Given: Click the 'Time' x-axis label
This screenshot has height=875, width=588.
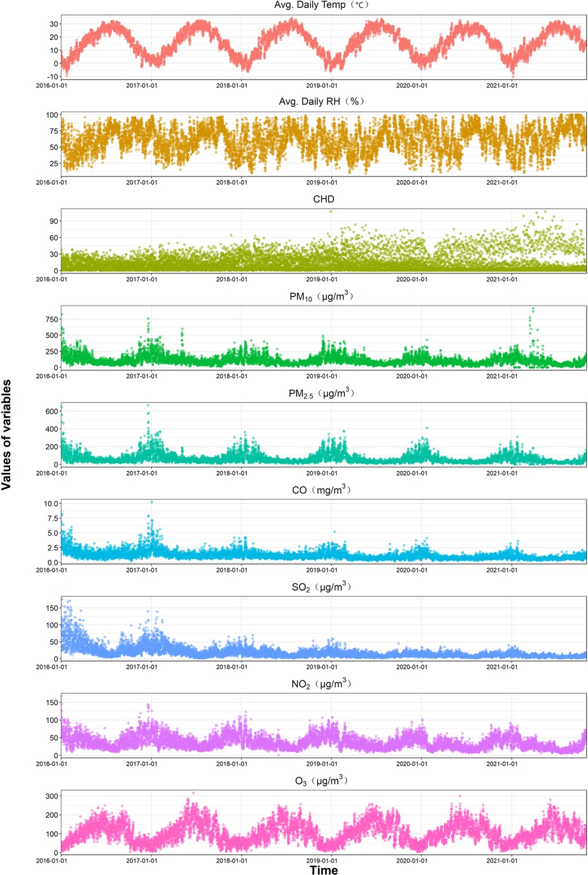Looking at the screenshot, I should (x=324, y=870).
